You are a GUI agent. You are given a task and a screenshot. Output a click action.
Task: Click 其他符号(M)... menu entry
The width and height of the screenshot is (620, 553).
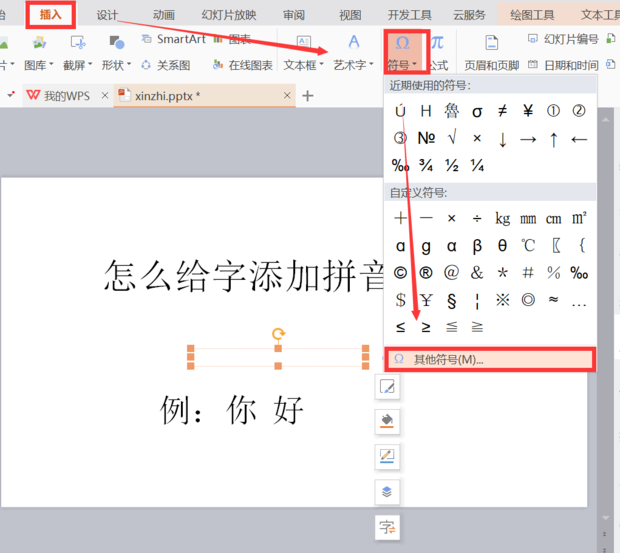(x=490, y=359)
